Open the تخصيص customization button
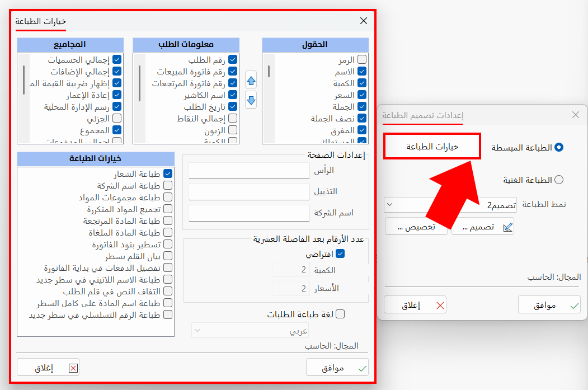Image resolution: width=588 pixels, height=390 pixels. click(x=416, y=227)
